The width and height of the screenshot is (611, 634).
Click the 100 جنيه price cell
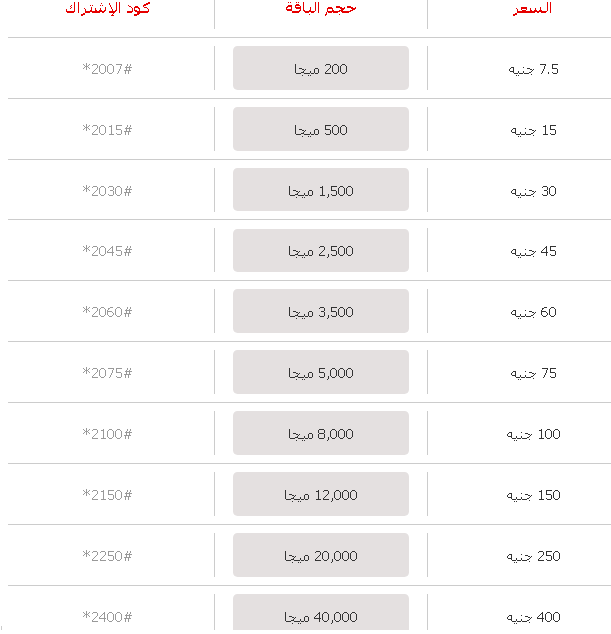pos(534,434)
